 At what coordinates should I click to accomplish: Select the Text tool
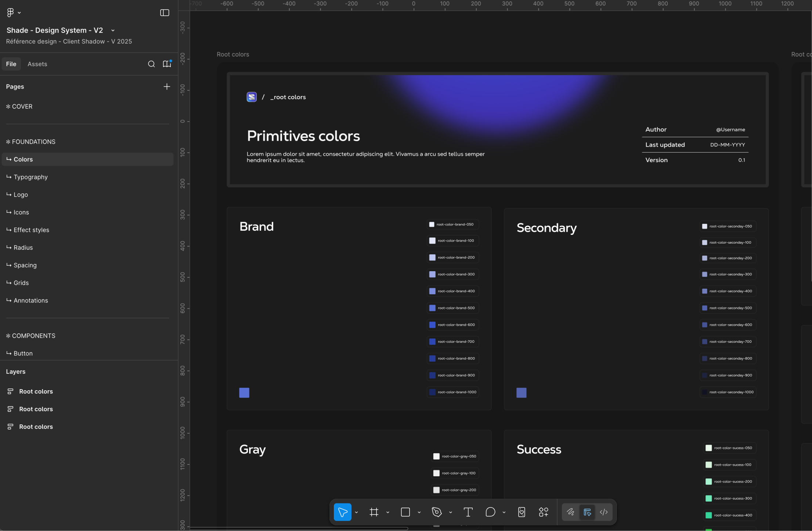click(x=468, y=512)
